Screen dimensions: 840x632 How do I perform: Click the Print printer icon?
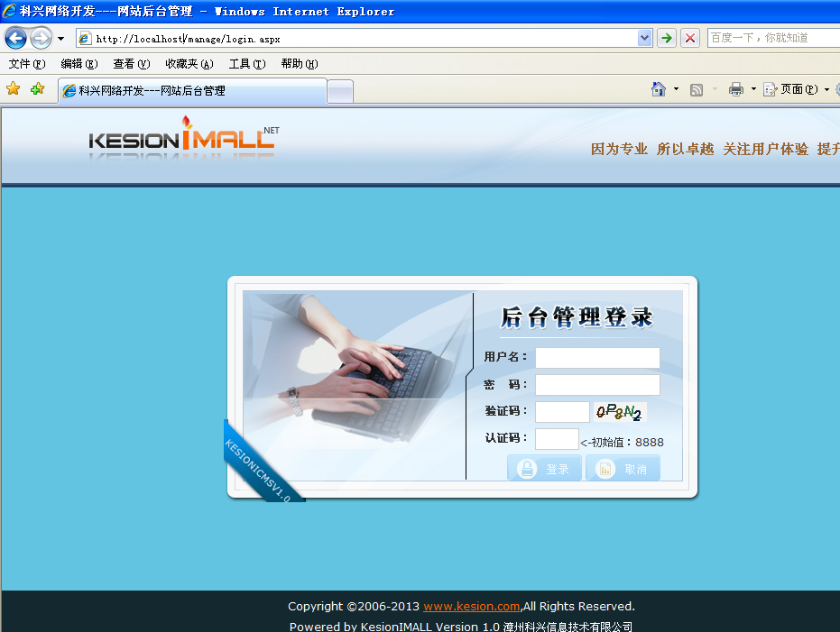735,89
